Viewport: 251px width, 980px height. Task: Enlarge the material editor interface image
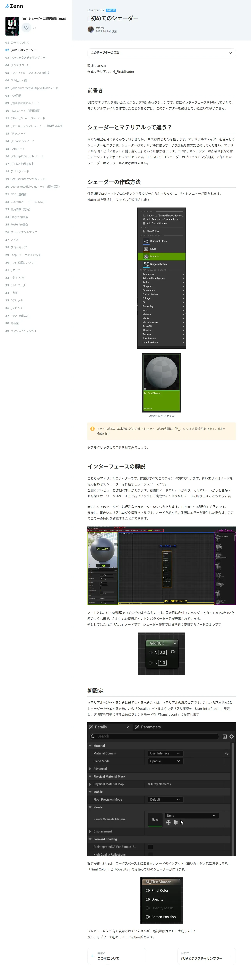click(x=161, y=566)
